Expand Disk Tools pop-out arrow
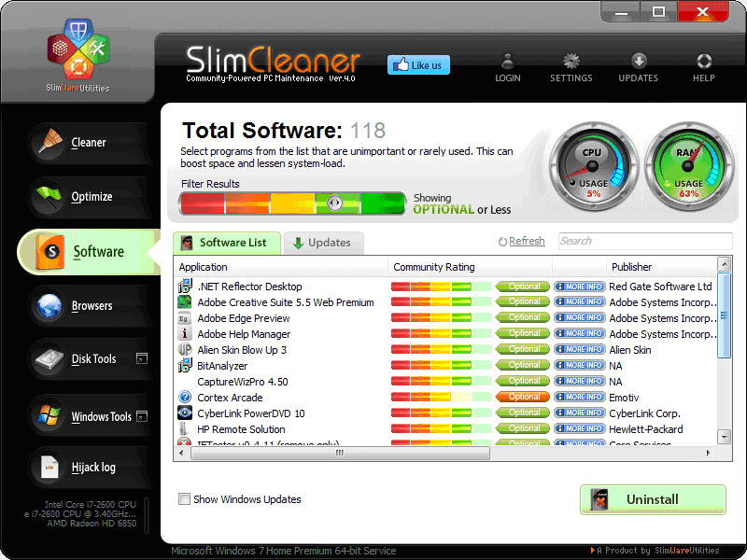Image resolution: width=747 pixels, height=560 pixels. [x=142, y=358]
